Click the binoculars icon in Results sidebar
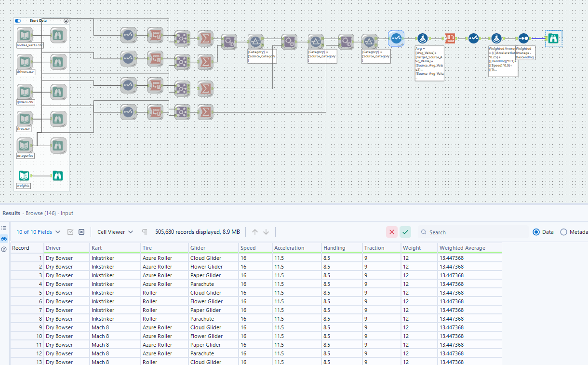This screenshot has height=365, width=588. click(x=4, y=239)
